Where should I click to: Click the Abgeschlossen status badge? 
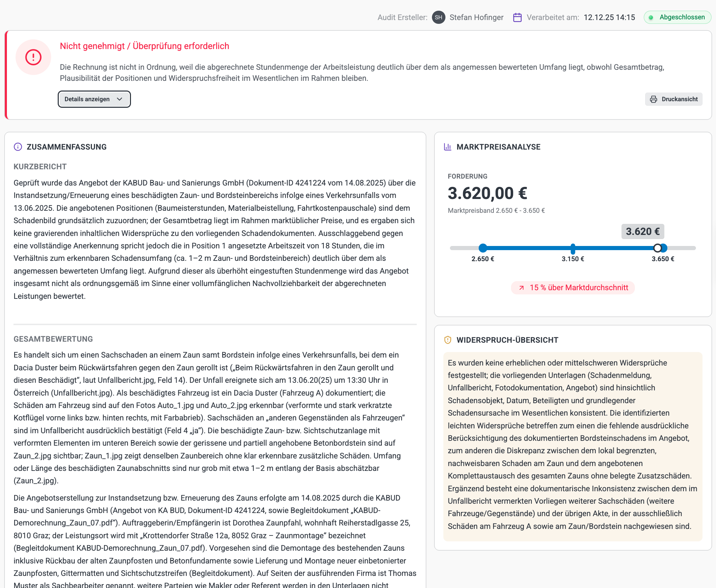(677, 17)
